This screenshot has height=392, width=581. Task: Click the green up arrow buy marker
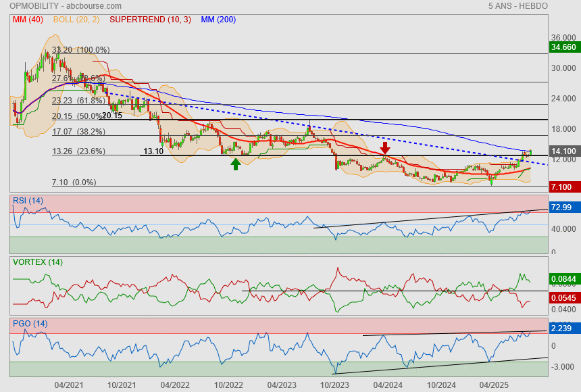235,163
